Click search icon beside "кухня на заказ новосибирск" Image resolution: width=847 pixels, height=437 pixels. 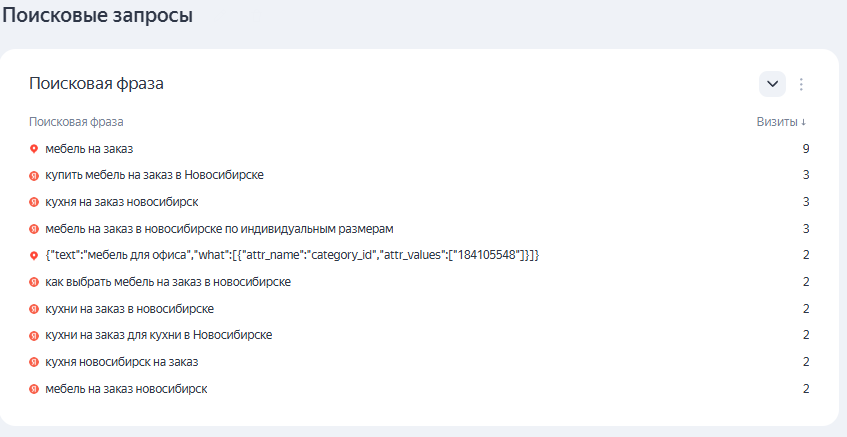[34, 202]
